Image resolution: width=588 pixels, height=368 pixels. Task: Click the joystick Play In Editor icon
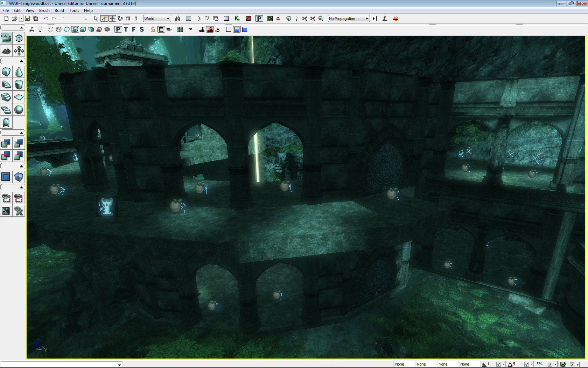(385, 19)
